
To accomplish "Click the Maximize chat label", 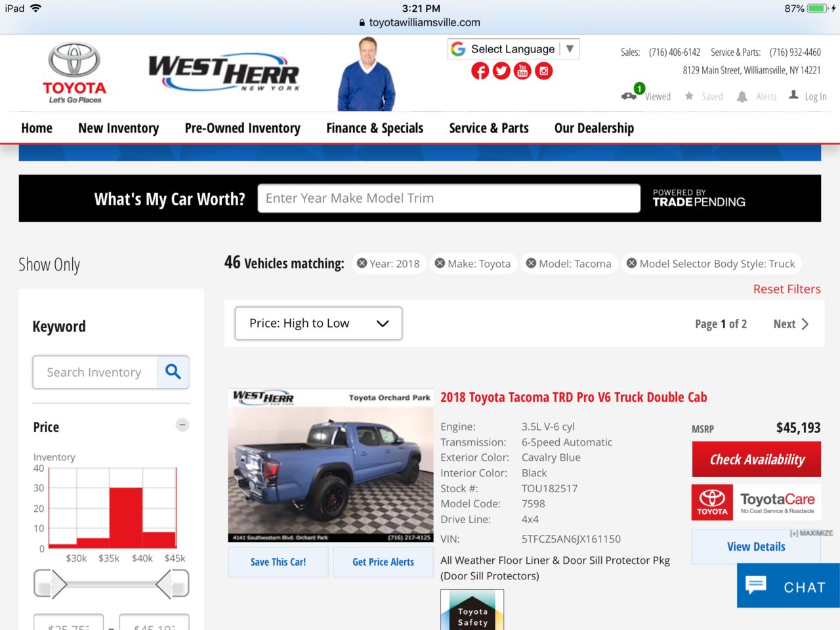I will (812, 533).
